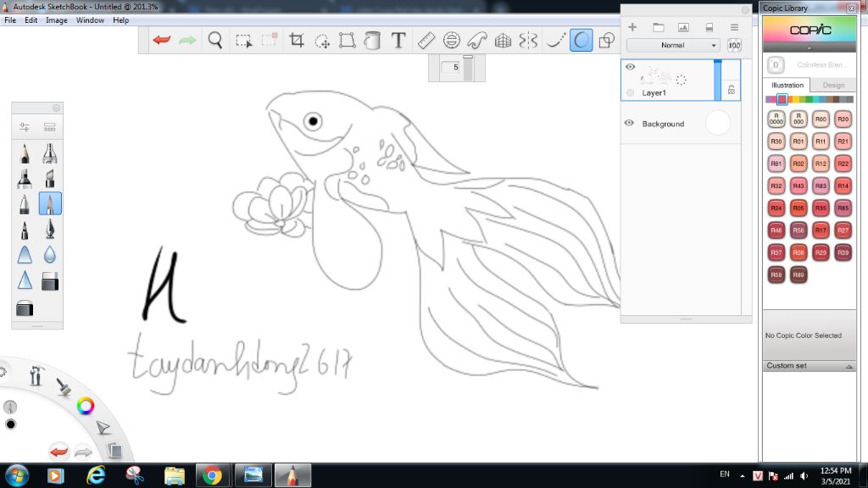
Task: Select the hard eraser brush
Action: 50,281
